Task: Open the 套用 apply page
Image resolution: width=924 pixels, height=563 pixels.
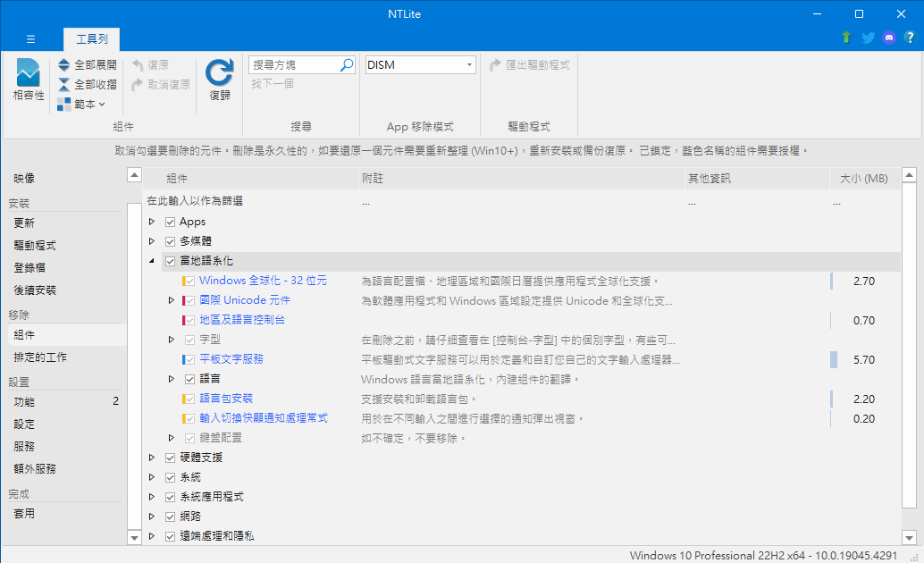Action: click(24, 514)
